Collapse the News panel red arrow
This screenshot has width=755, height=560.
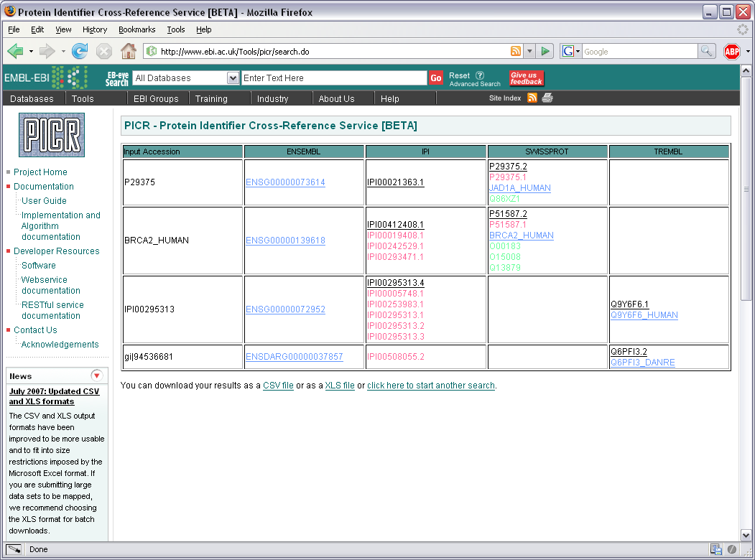(x=97, y=375)
